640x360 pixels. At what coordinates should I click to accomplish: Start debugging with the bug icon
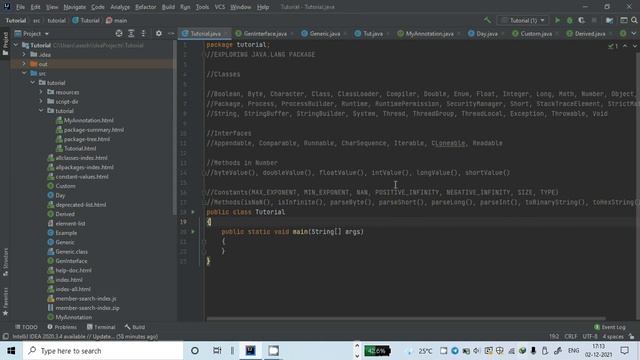(569, 20)
